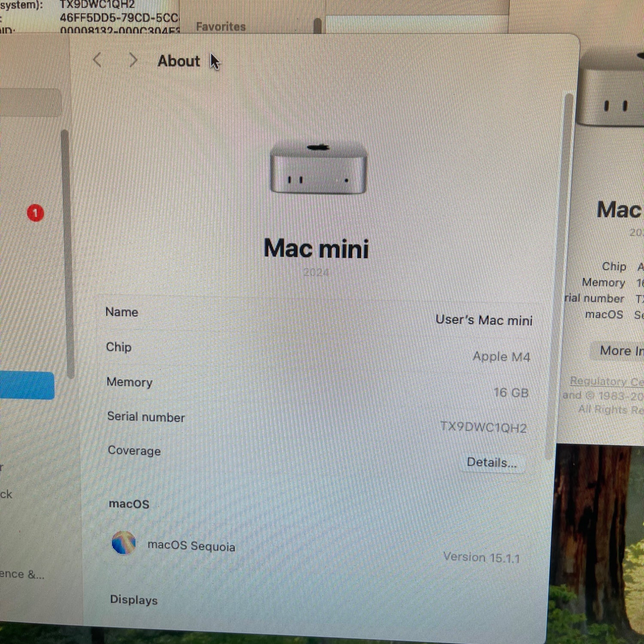
Task: Click the Displays section heading
Action: (x=134, y=600)
